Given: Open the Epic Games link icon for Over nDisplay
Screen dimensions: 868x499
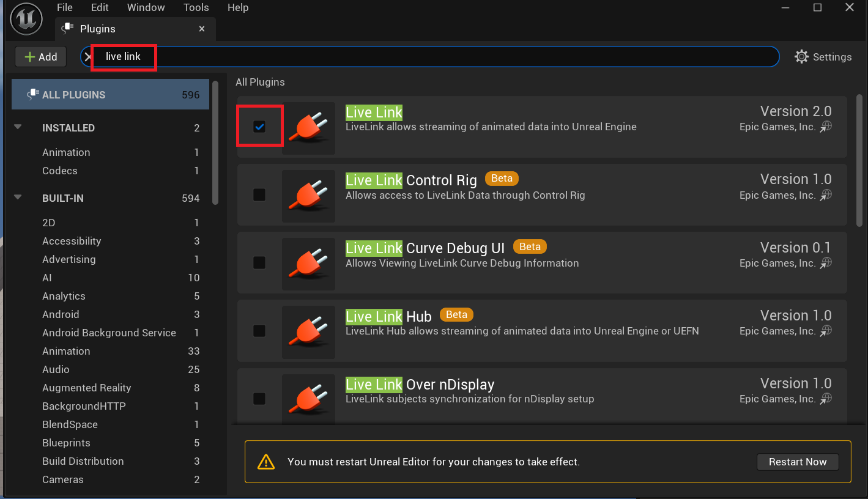Looking at the screenshot, I should [x=826, y=399].
